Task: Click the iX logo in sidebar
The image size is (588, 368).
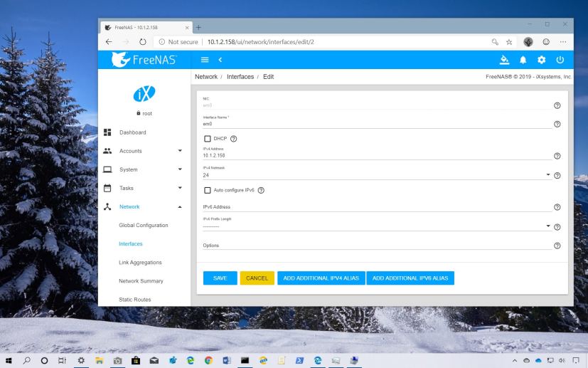Action: pos(144,93)
